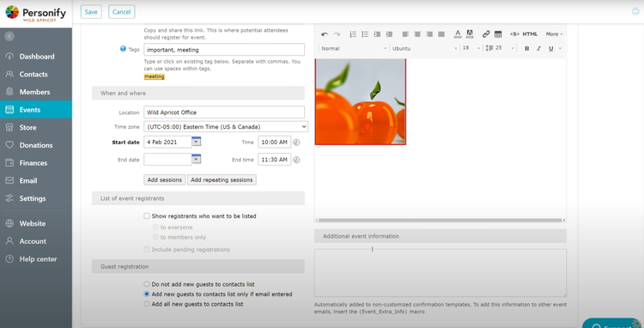
Task: Open the start date calendar picker
Action: 197,142
